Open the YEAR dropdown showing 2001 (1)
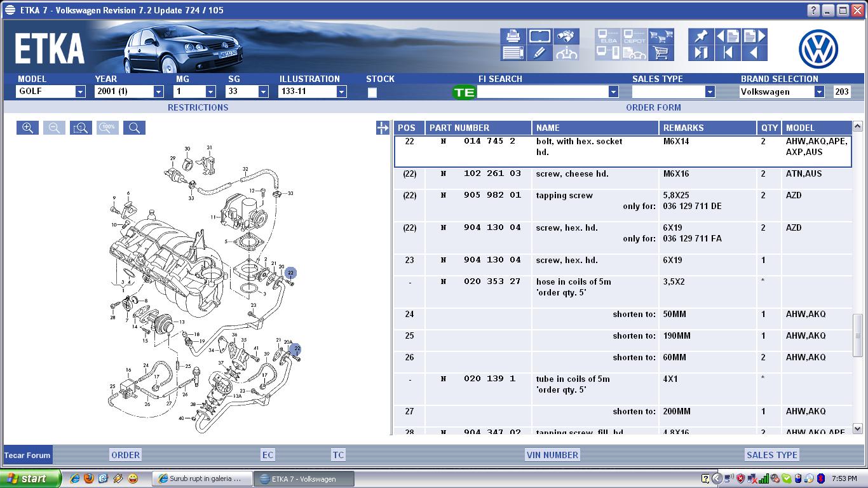The image size is (868, 488). 158,91
